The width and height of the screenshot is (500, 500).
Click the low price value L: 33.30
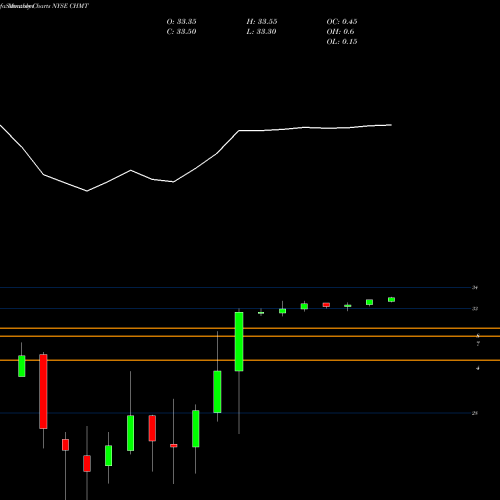(x=261, y=32)
